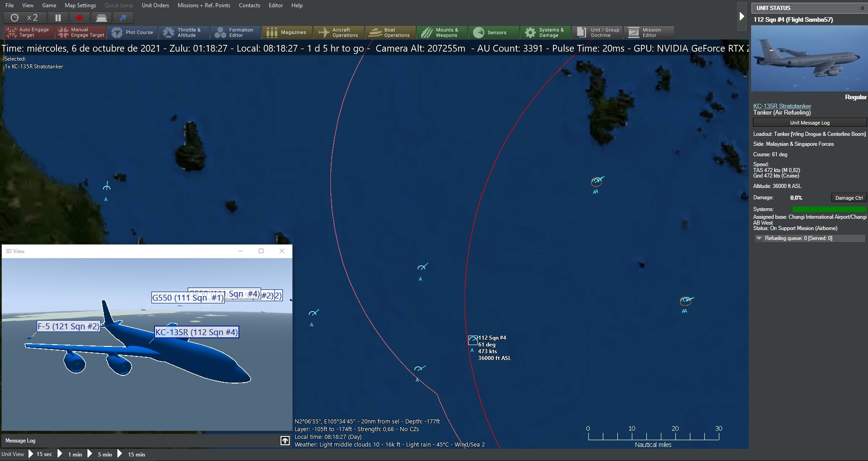Open the Sensors panel
The height and width of the screenshot is (461, 868).
click(492, 32)
